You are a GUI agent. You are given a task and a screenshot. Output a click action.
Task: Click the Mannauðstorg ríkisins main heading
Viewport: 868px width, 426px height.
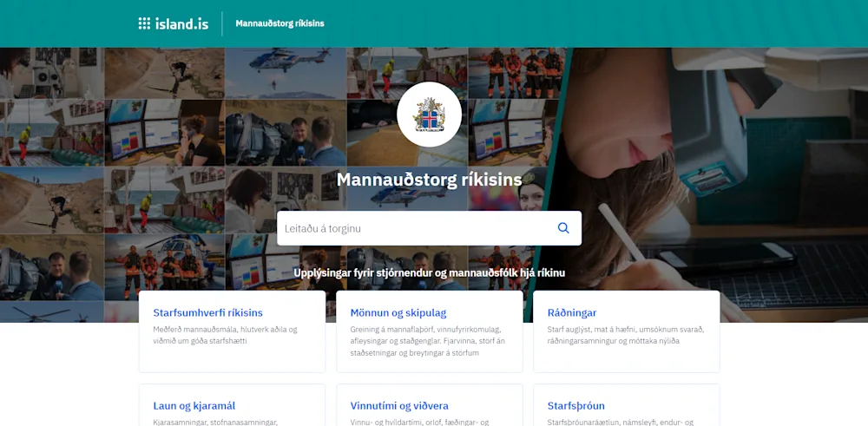429,180
